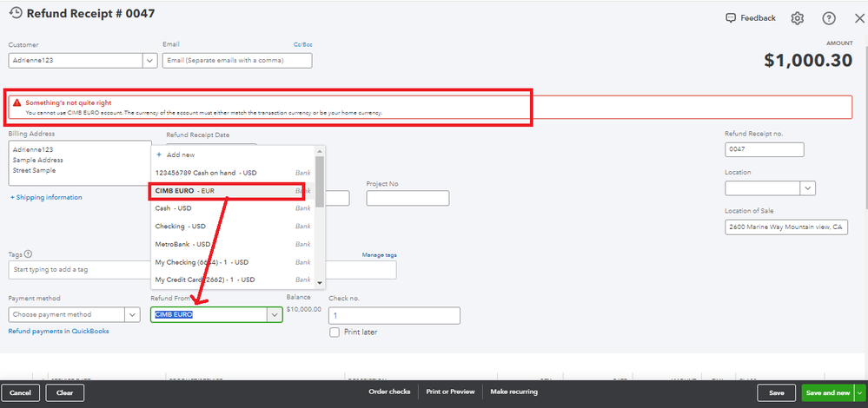The image size is (868, 408).
Task: Close the Refund Receipt form
Action: coord(859,18)
